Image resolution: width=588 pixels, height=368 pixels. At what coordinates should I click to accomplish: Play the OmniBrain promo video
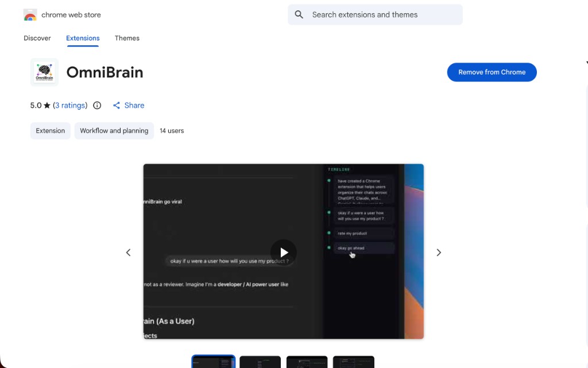(x=284, y=252)
